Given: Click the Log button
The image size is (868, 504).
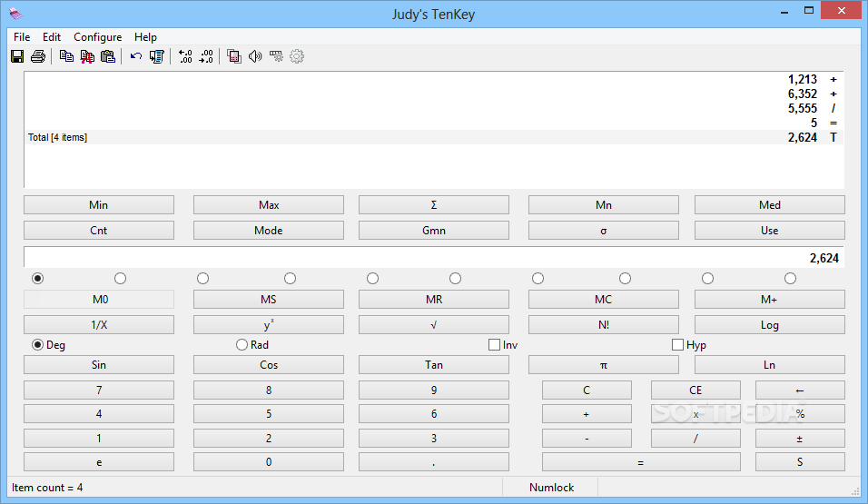Looking at the screenshot, I should [769, 324].
